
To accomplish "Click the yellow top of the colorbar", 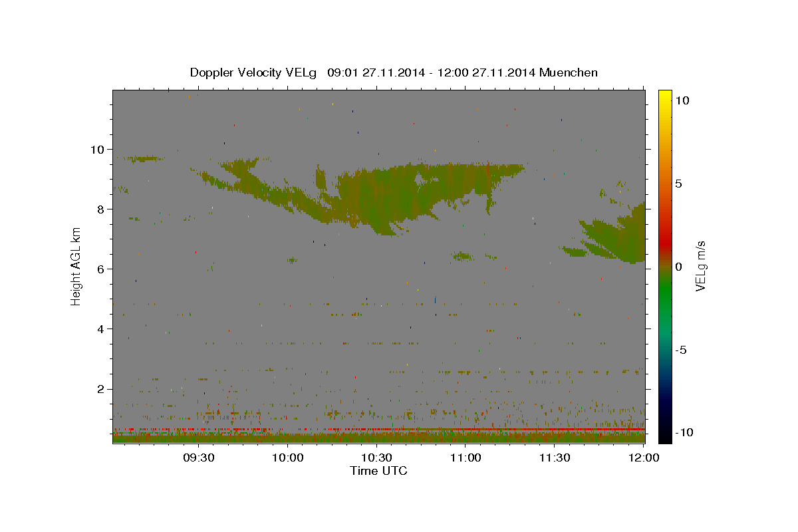I will [664, 96].
